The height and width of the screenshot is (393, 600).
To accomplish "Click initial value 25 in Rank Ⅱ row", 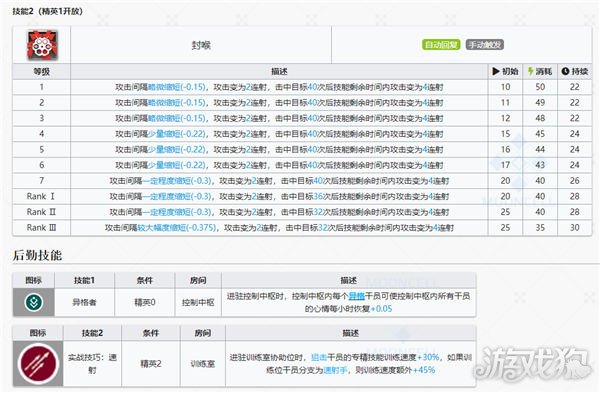I will point(505,212).
